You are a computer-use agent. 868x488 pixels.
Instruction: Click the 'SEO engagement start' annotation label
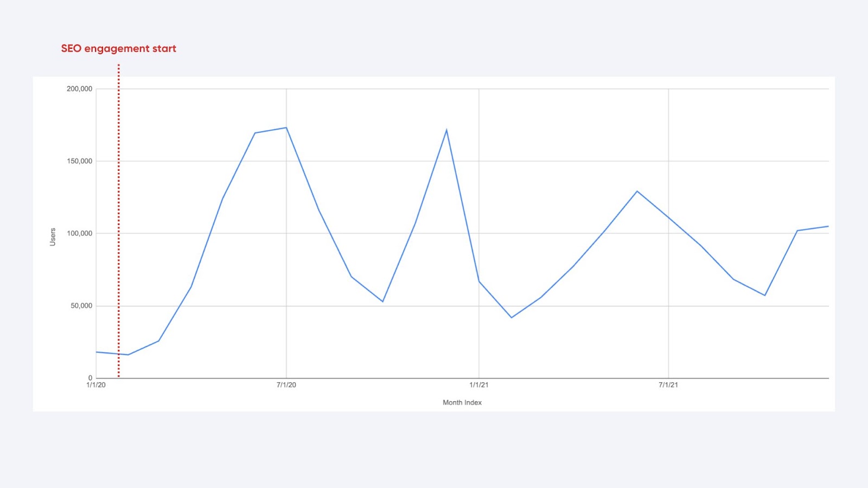coord(118,48)
